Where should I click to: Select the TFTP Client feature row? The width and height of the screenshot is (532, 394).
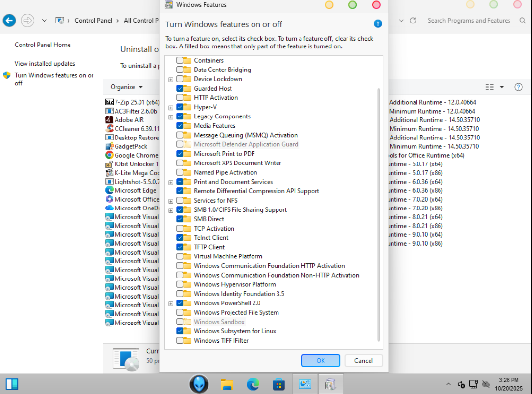[x=209, y=247]
